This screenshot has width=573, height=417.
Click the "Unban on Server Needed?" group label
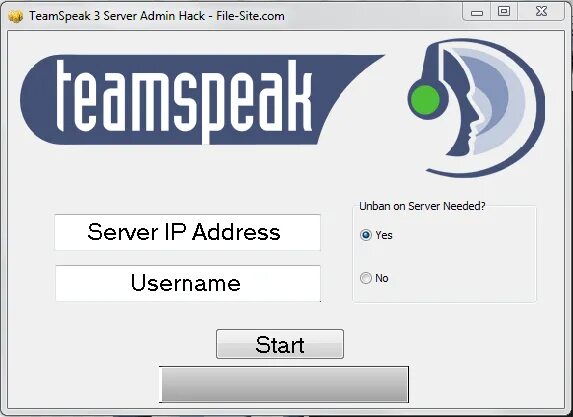(x=422, y=206)
